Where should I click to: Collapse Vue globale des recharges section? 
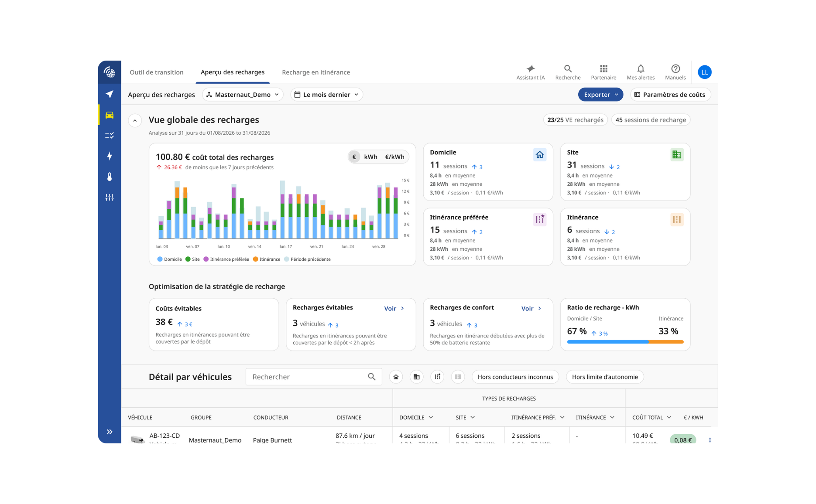[x=135, y=120]
